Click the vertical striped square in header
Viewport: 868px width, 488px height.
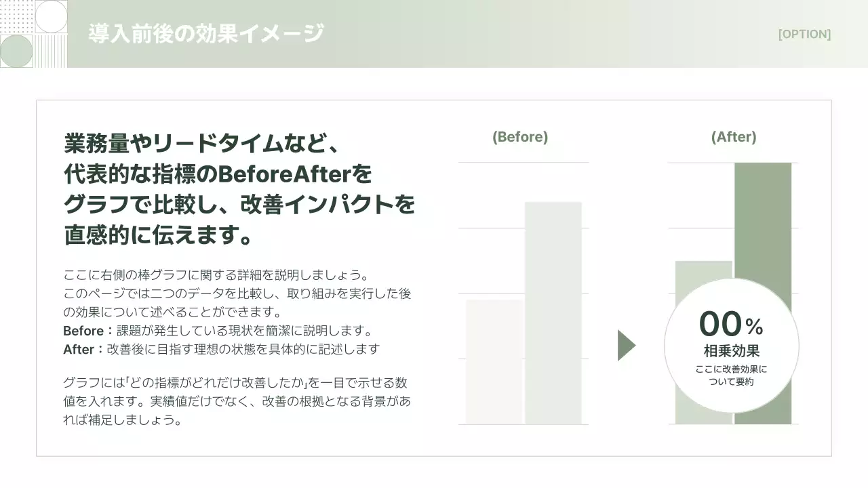point(51,52)
